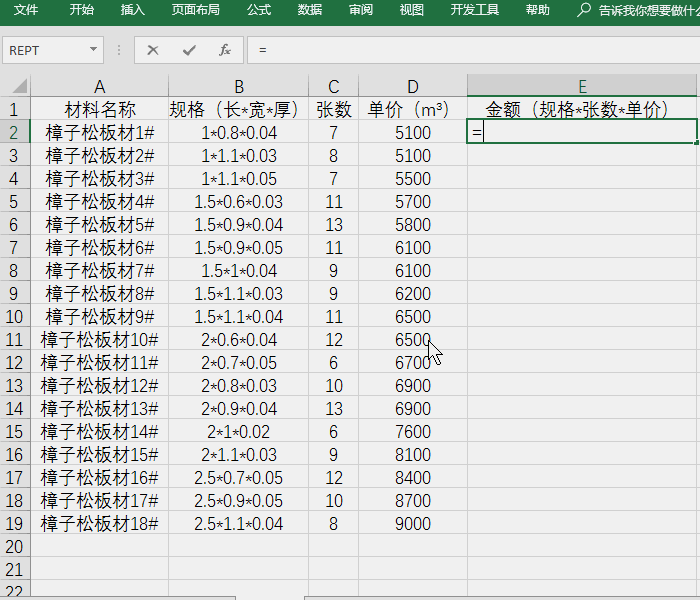Click in the formula bar input

470,50
